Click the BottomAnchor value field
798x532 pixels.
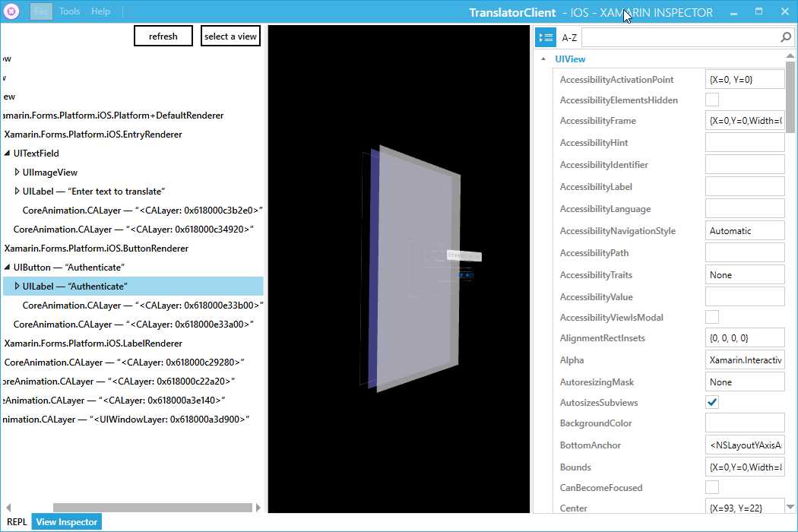745,445
